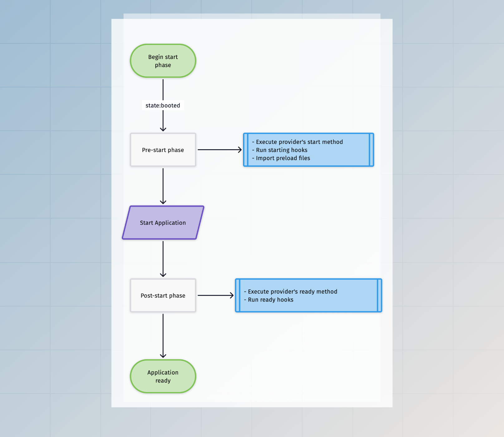Image resolution: width=504 pixels, height=437 pixels.
Task: Click the text Run starting hooks
Action: (279, 150)
